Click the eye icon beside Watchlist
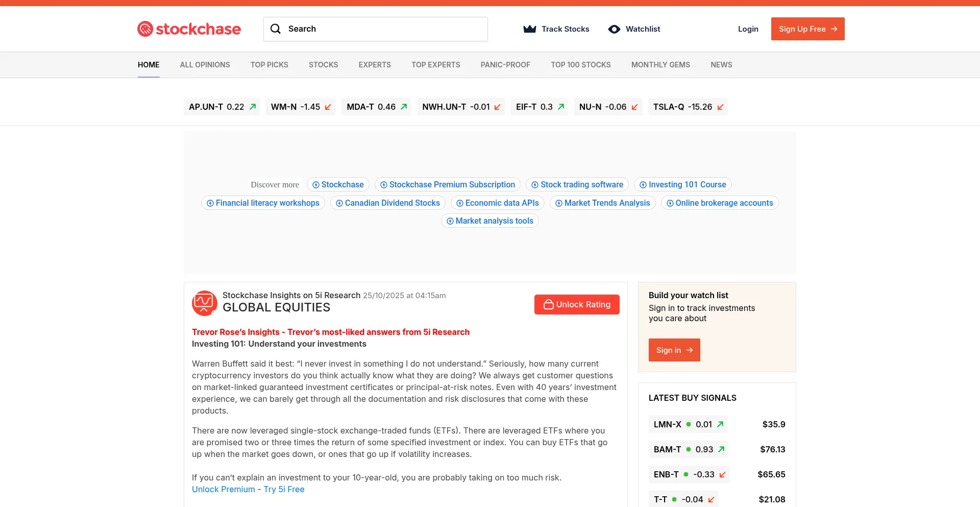The width and height of the screenshot is (980, 507). point(614,29)
